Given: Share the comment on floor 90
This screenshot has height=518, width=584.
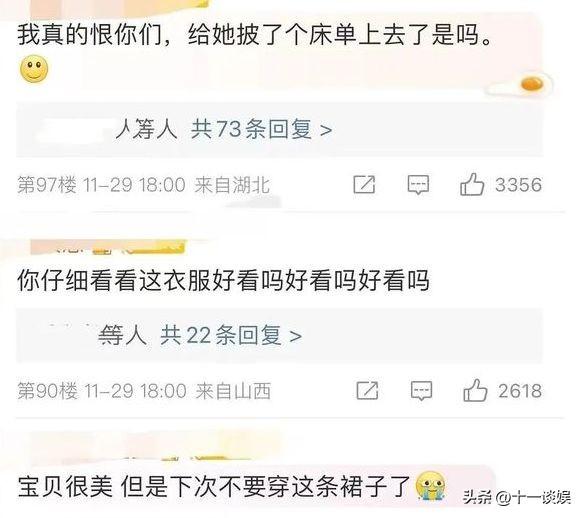Looking at the screenshot, I should tap(367, 390).
